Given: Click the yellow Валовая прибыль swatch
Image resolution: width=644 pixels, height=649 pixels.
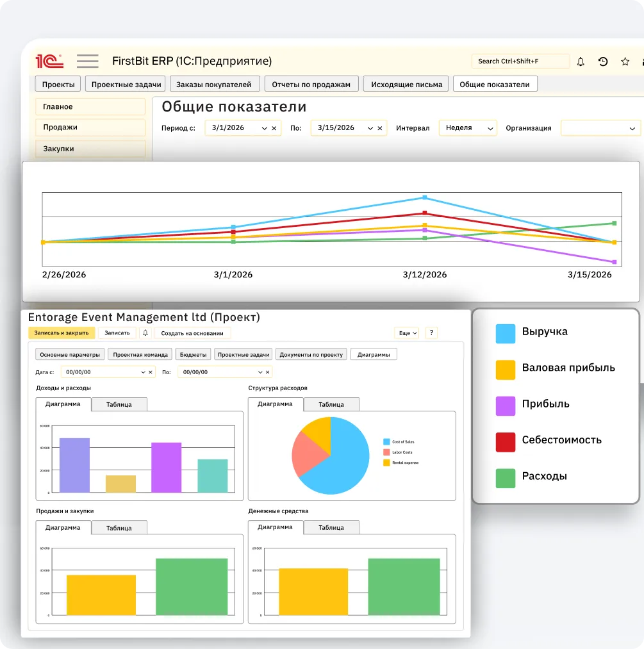Looking at the screenshot, I should (506, 370).
